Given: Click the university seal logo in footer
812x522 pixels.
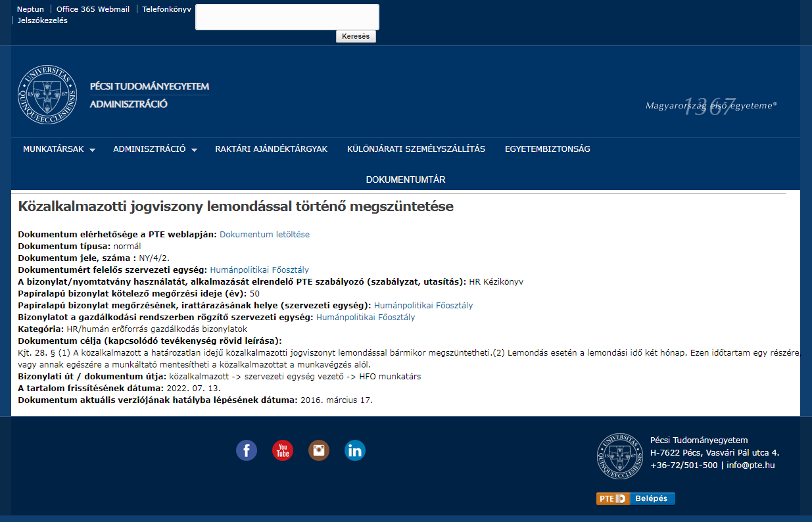Looking at the screenshot, I should 619,456.
